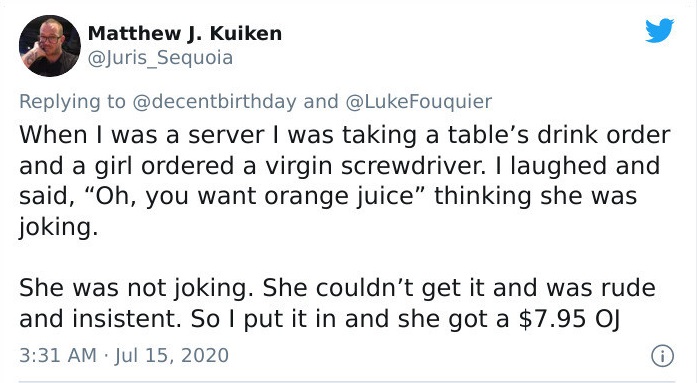Click the quote "Oh, you want orange juice"

tap(255, 196)
